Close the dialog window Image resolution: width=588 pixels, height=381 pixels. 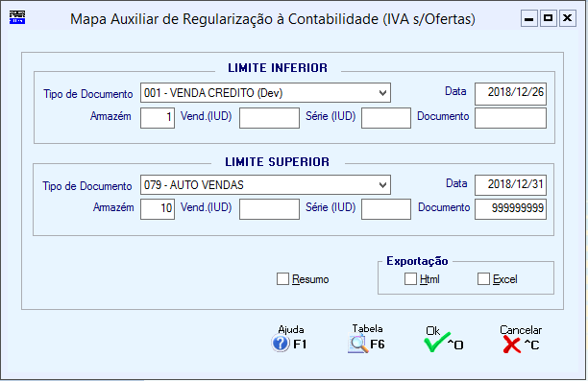tap(568, 18)
